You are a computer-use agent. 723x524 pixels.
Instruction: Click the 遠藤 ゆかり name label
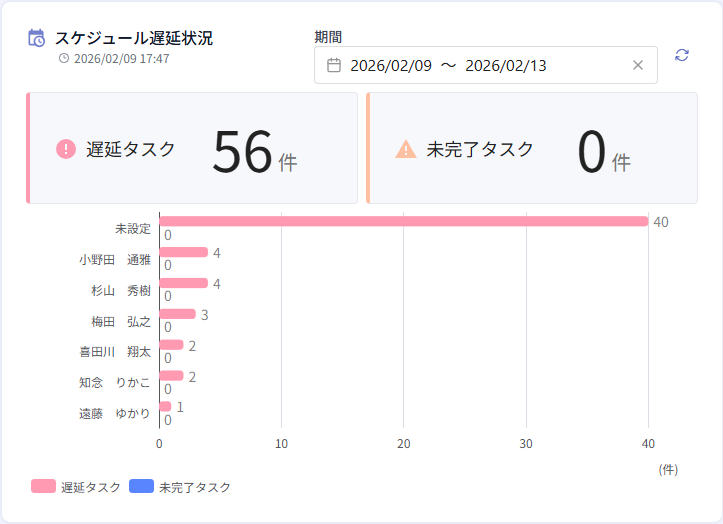(115, 413)
